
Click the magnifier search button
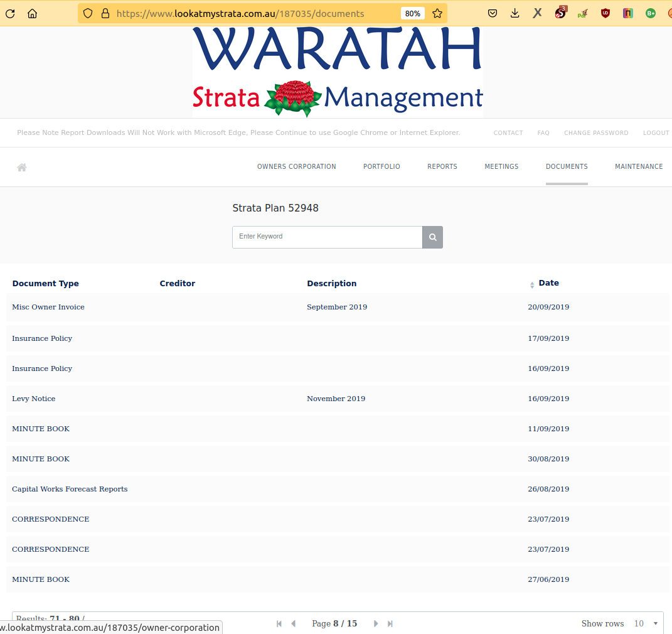pos(432,237)
